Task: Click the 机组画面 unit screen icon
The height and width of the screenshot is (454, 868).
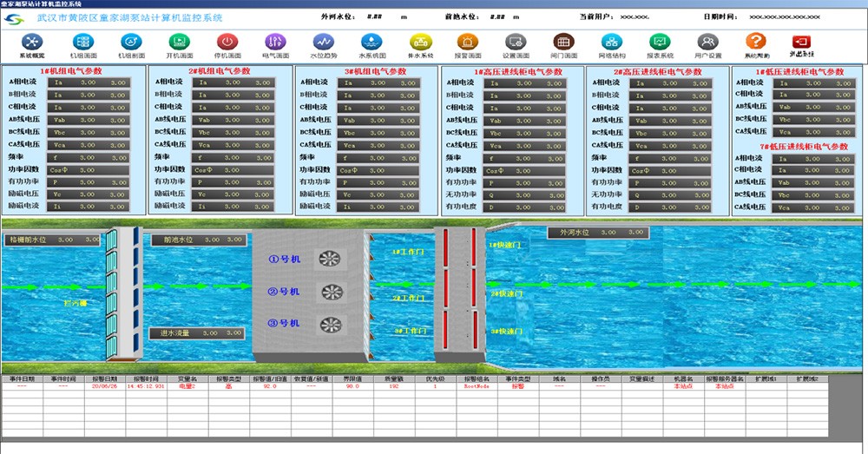Action: point(83,42)
